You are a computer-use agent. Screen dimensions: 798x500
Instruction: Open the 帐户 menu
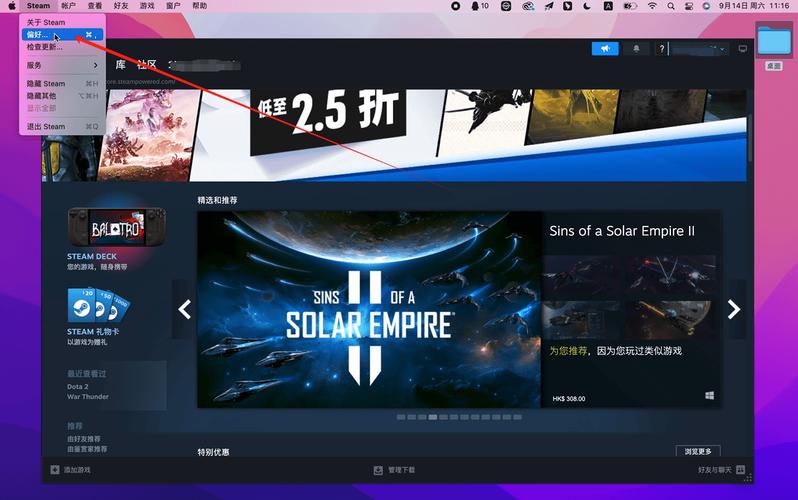pos(68,6)
